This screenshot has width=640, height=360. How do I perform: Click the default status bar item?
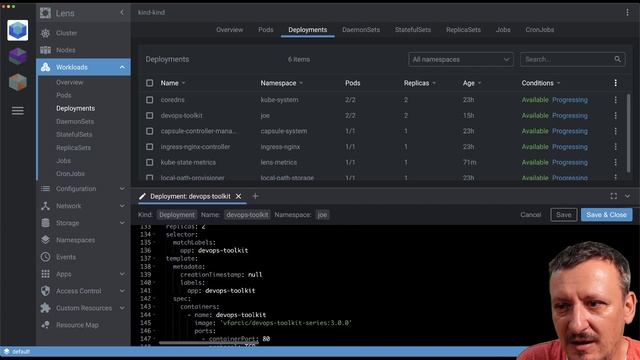point(17,352)
